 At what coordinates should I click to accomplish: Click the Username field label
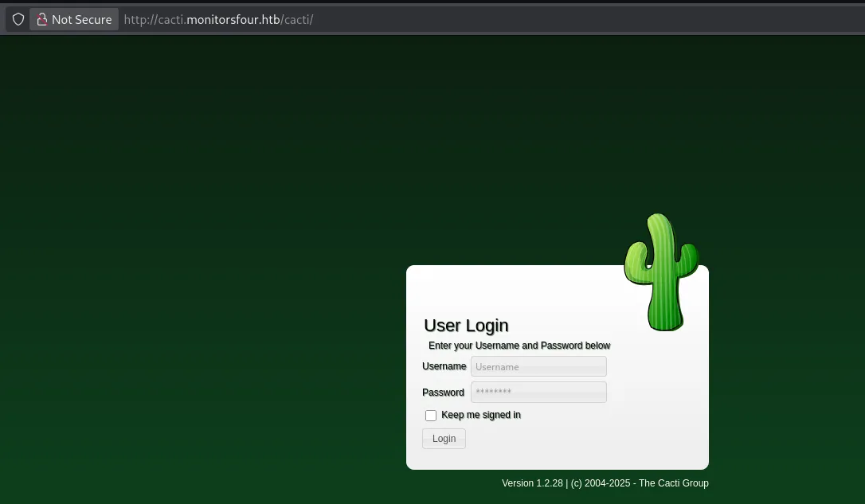tap(444, 366)
